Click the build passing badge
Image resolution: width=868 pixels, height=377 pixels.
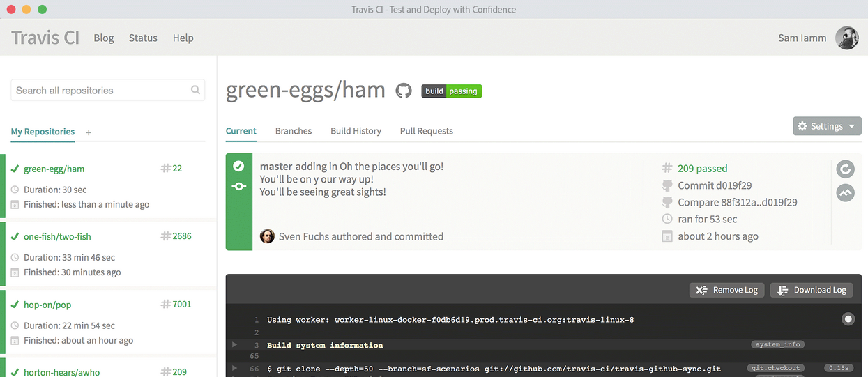tap(451, 91)
